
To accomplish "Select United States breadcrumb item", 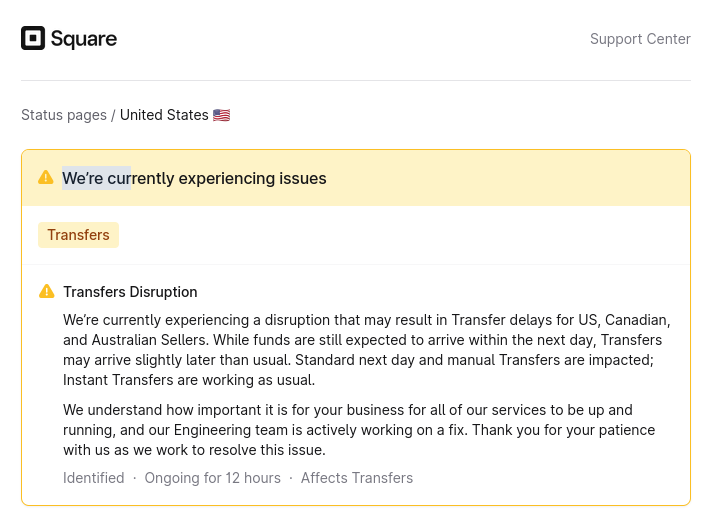I will pyautogui.click(x=164, y=115).
